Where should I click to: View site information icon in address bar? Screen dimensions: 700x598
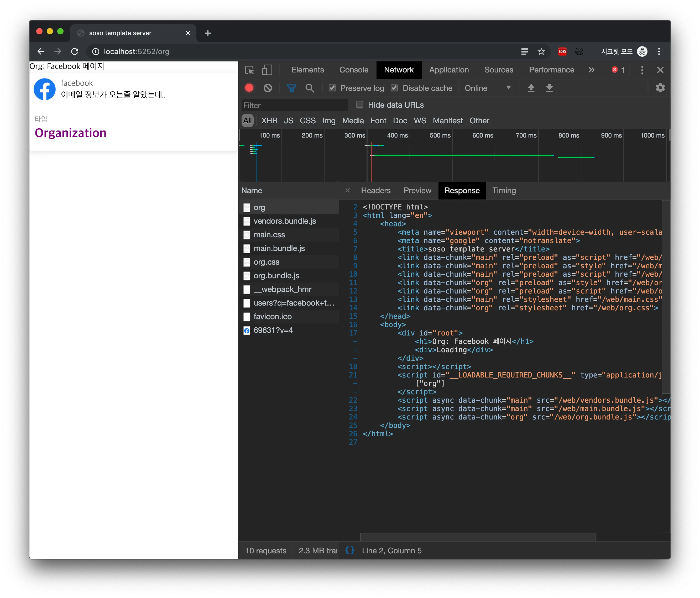tap(96, 51)
